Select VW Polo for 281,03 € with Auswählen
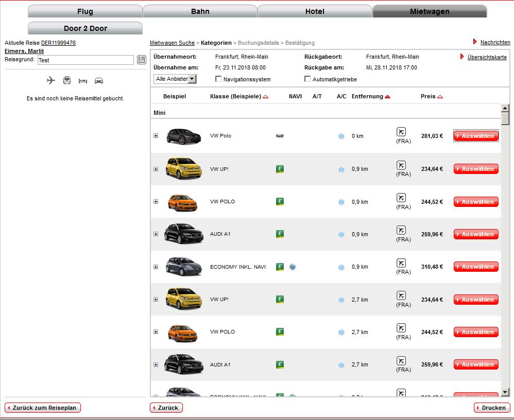This screenshot has height=420, width=514. click(x=476, y=136)
